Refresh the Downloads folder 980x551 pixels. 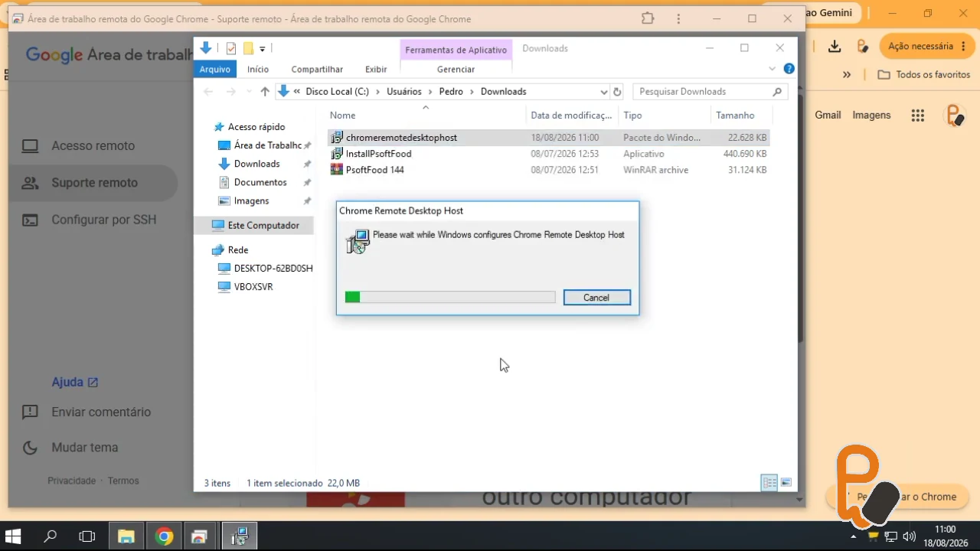click(x=617, y=92)
